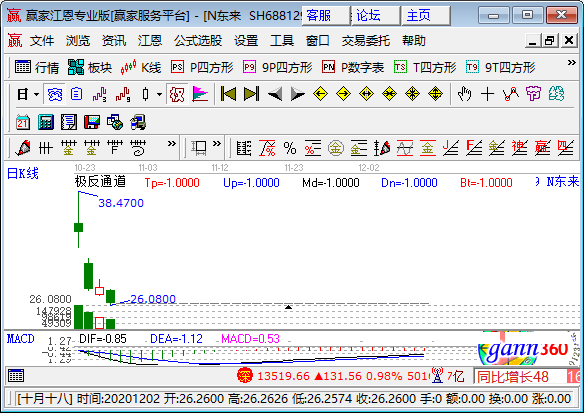Click the 论坛 button

(x=376, y=16)
